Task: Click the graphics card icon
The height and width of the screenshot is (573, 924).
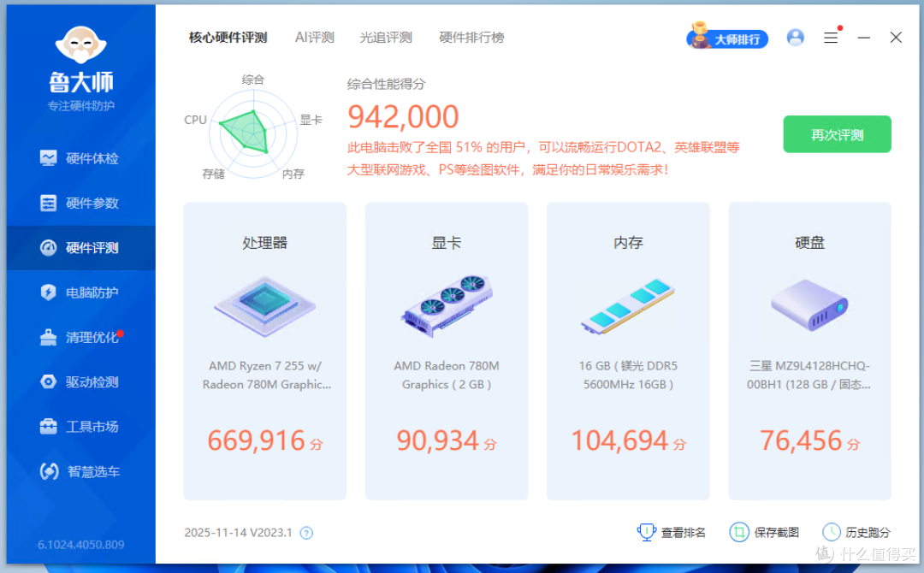Action: coord(446,305)
